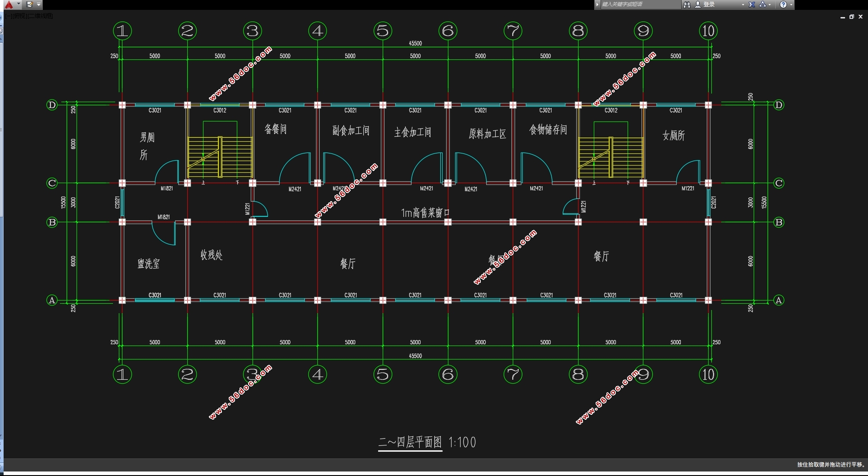
Task: Click the pan hint status bar text
Action: [x=831, y=464]
